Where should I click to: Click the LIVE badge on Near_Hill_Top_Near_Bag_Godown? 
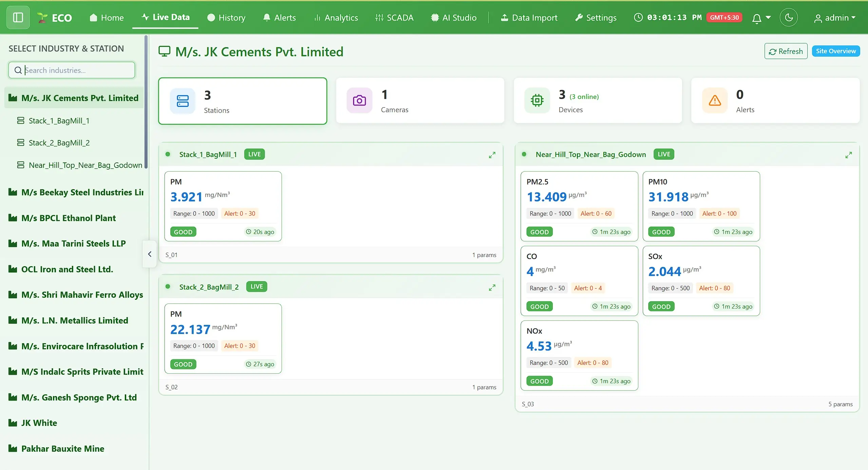coord(664,154)
